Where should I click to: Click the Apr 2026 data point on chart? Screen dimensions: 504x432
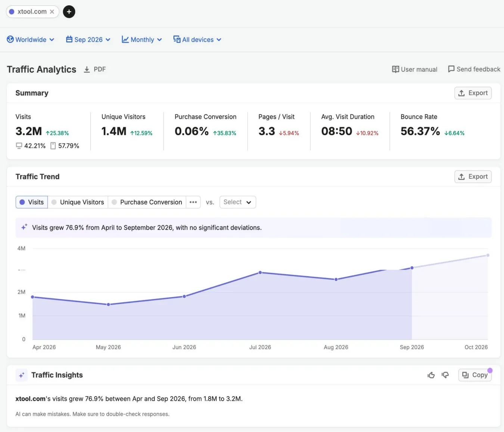pyautogui.click(x=32, y=297)
